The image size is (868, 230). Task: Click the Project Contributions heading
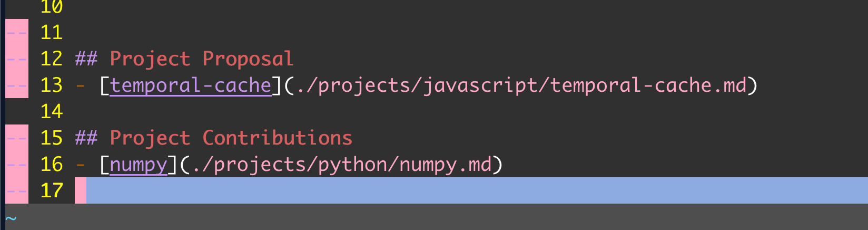(x=231, y=138)
